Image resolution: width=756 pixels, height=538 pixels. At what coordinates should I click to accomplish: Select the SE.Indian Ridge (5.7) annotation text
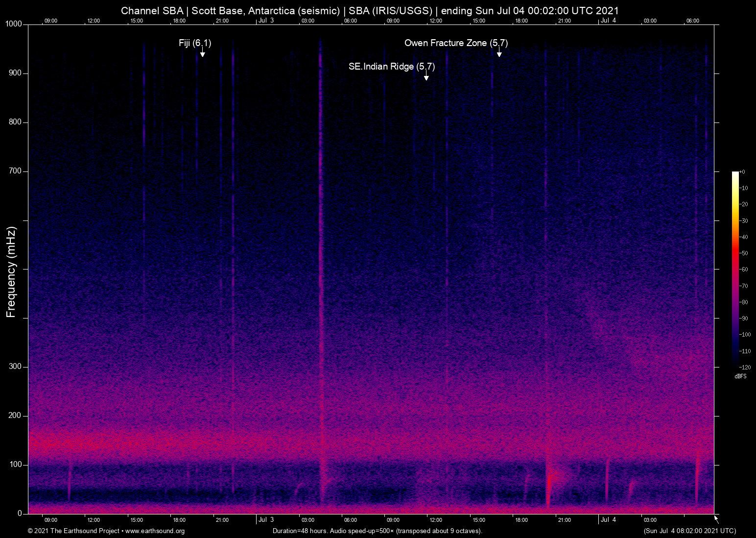[391, 67]
